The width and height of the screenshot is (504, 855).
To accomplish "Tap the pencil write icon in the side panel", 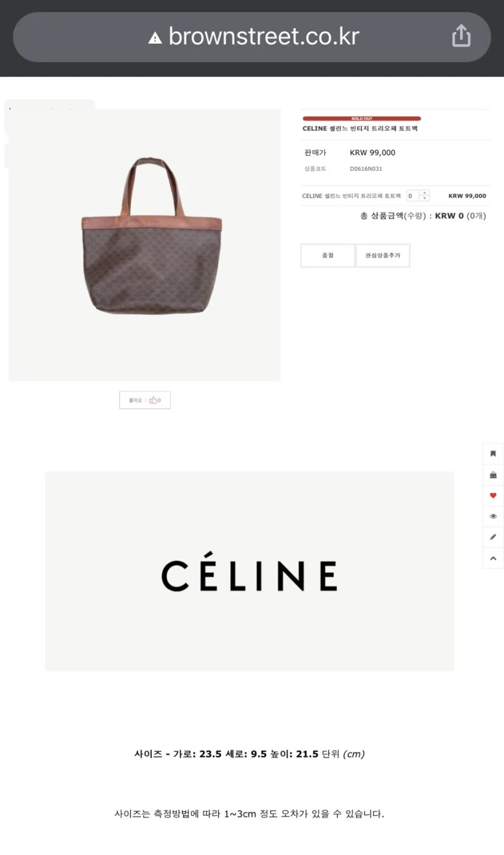I will click(493, 537).
